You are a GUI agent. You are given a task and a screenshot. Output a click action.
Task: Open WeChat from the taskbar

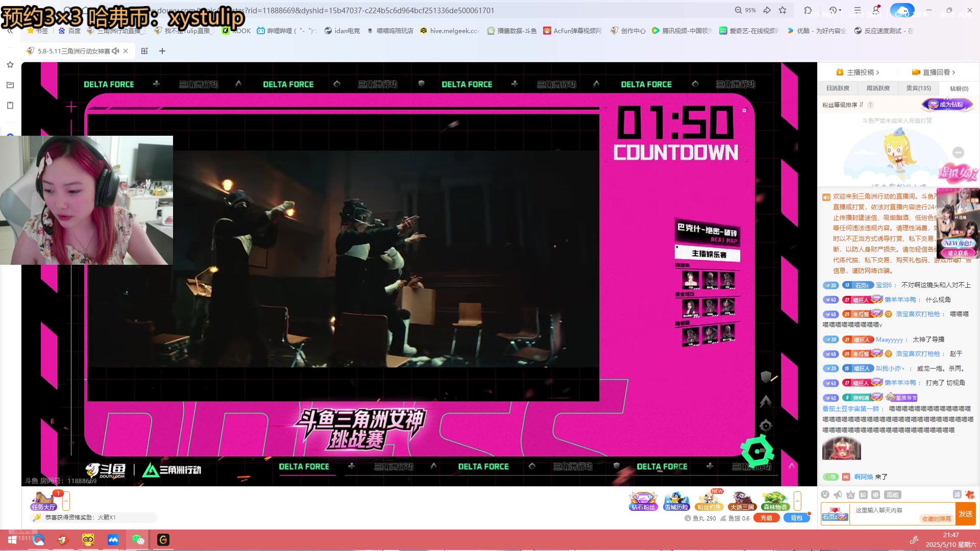click(138, 540)
